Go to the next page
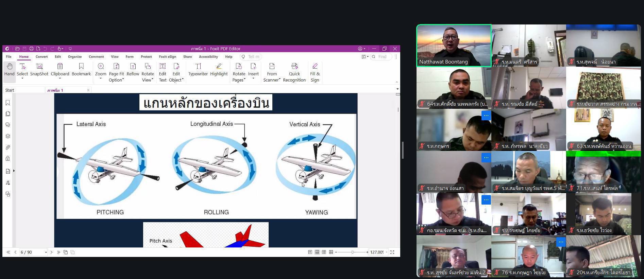Screen dimensions: 644x279 (x=52, y=252)
